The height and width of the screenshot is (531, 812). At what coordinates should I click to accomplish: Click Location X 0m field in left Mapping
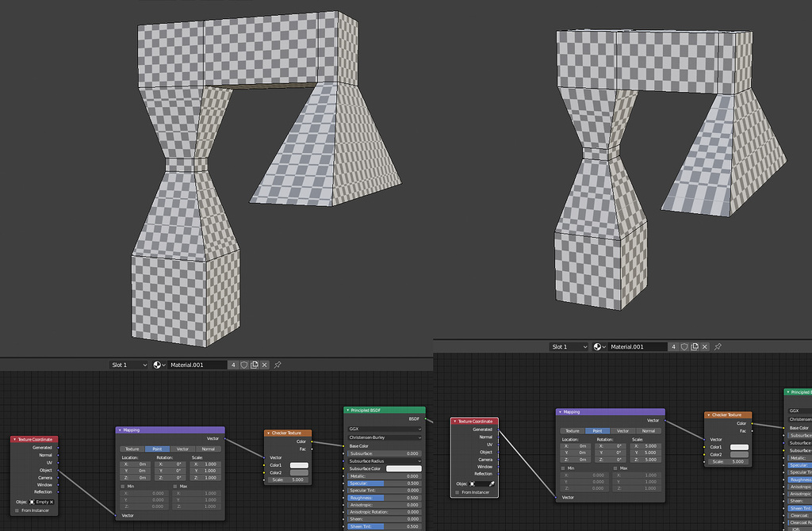(x=135, y=464)
